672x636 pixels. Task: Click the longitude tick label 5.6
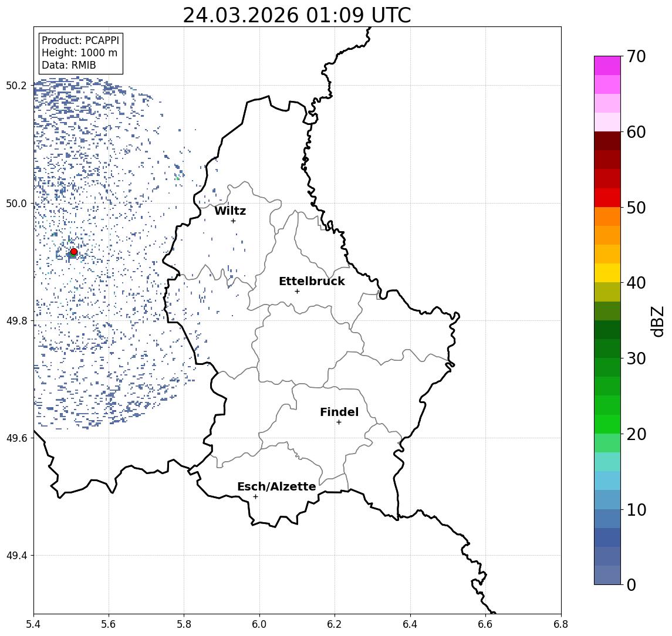click(109, 624)
